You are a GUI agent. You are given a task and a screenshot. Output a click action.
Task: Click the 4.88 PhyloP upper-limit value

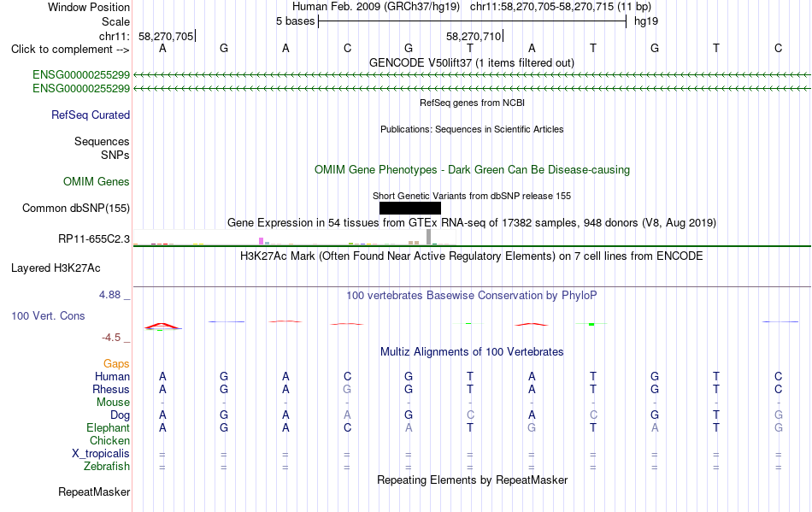[109, 295]
